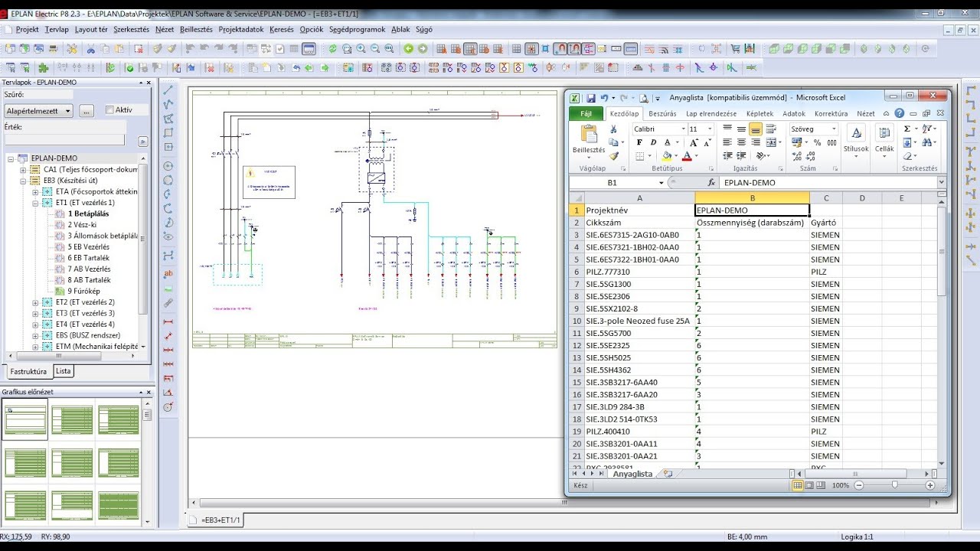Toggle underline (A) formatting in Excel
The width and height of the screenshot is (980, 551).
click(x=668, y=142)
